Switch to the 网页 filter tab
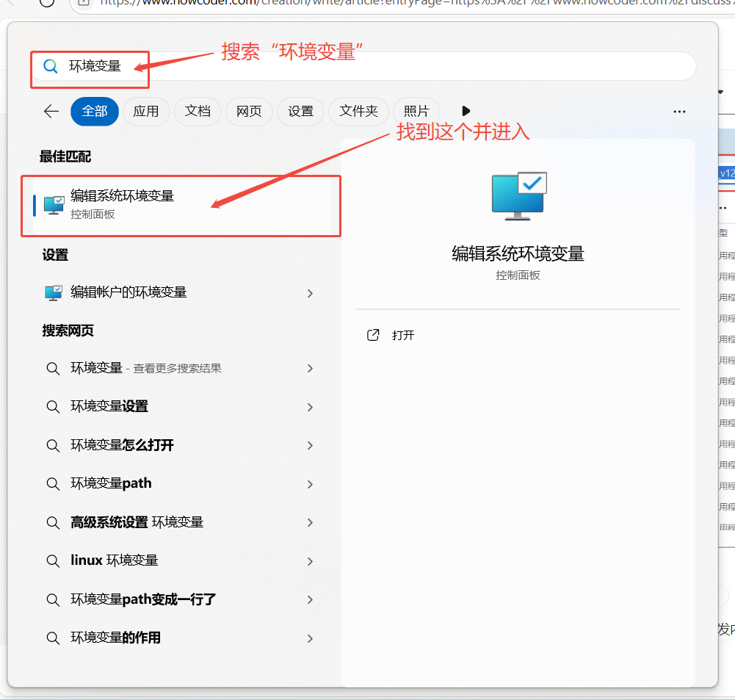735x700 pixels. (x=248, y=111)
